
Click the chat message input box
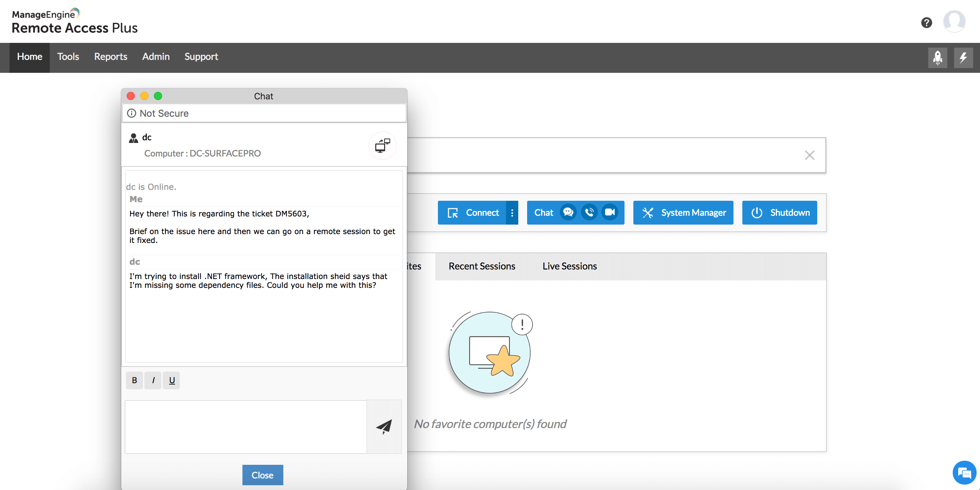[x=246, y=426]
